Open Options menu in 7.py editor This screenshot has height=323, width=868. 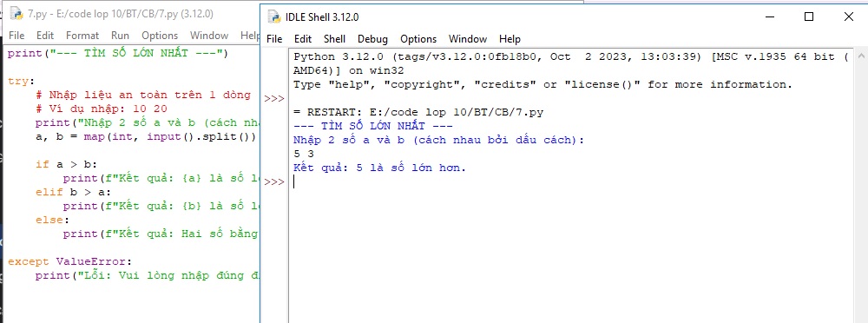point(160,35)
